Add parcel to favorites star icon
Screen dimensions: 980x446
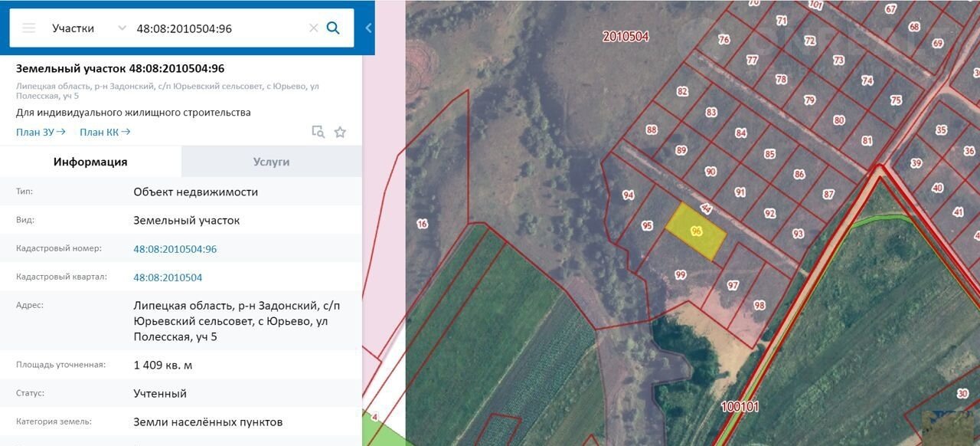tap(340, 132)
